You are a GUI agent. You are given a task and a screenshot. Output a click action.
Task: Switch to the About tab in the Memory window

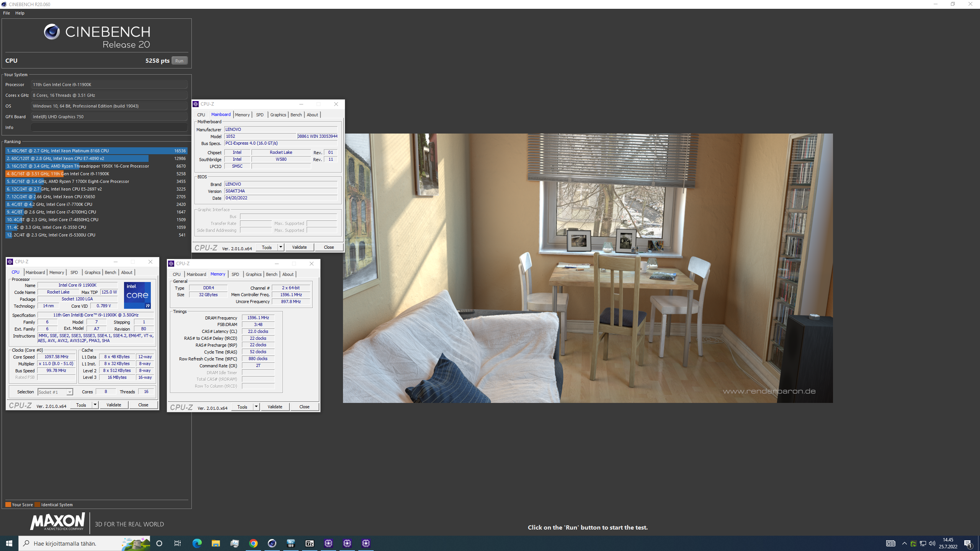click(x=288, y=274)
